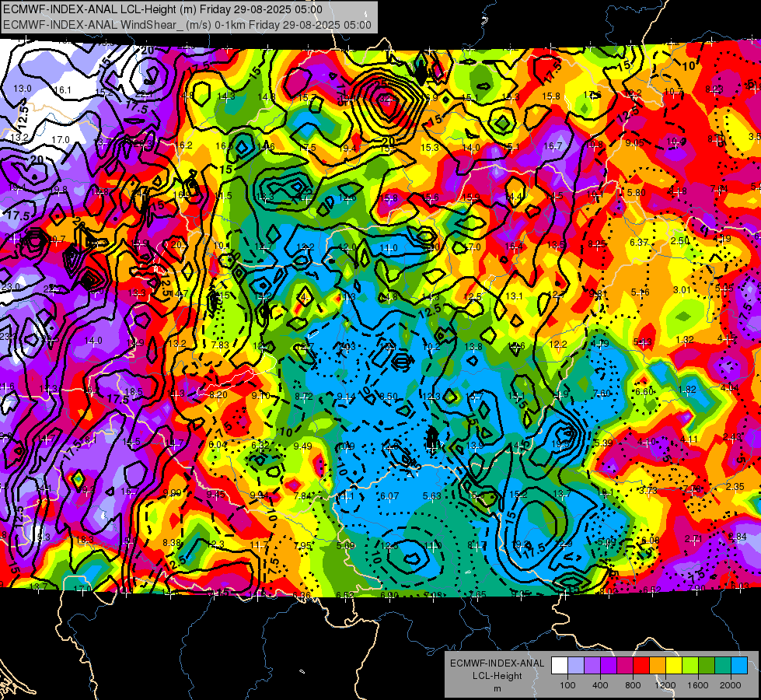Click the 6.37 value on the map
Image resolution: width=761 pixels, height=700 pixels.
coord(639,242)
